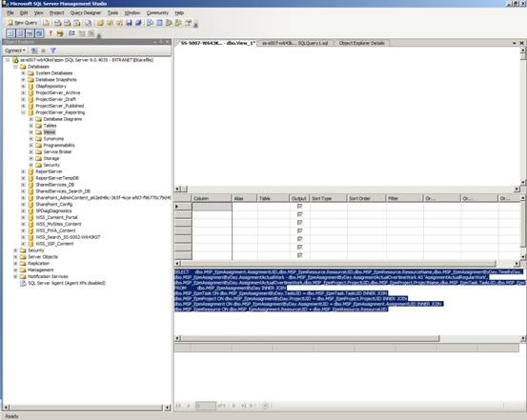Open the Connect dropdown in Object Explorer

pyautogui.click(x=15, y=50)
